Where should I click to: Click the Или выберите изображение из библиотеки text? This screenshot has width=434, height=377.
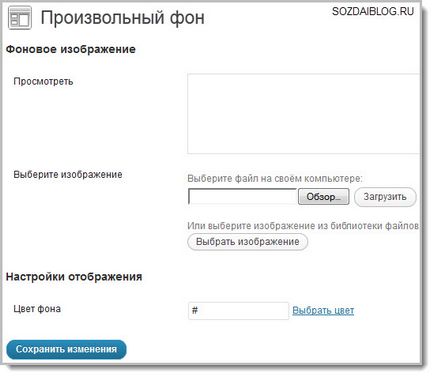coord(303,226)
